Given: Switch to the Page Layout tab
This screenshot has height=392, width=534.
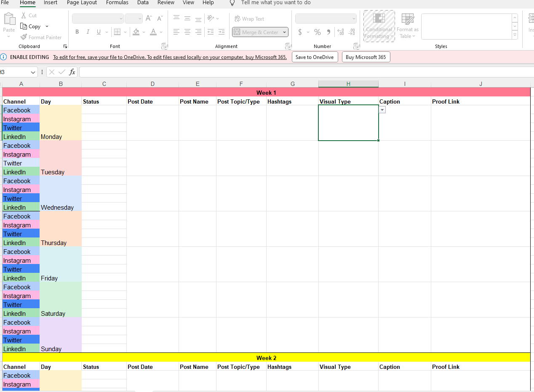Looking at the screenshot, I should point(82,3).
